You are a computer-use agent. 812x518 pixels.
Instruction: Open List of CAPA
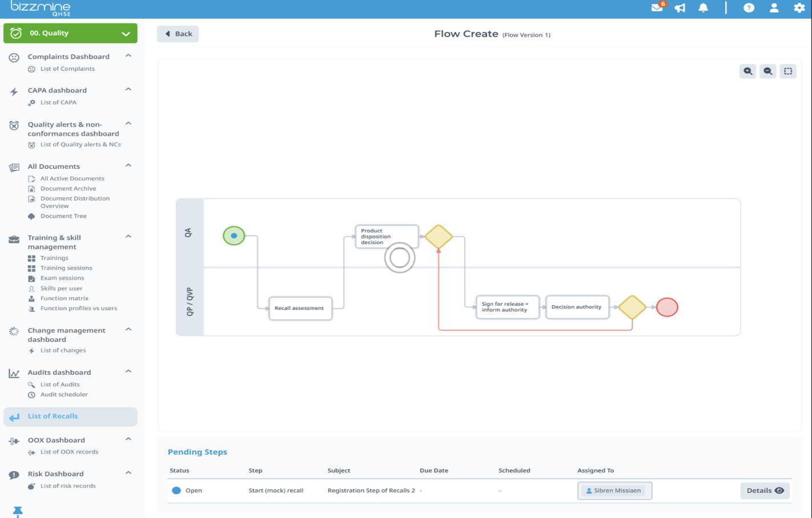pos(58,103)
